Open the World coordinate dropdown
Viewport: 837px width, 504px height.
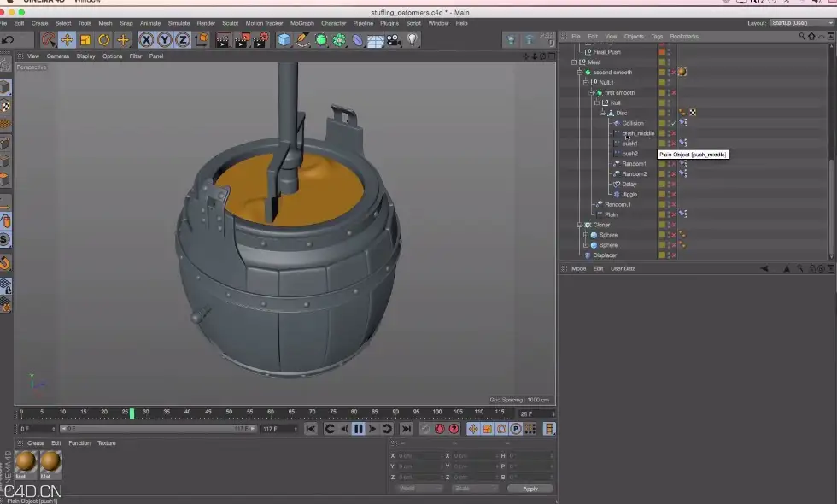(420, 489)
